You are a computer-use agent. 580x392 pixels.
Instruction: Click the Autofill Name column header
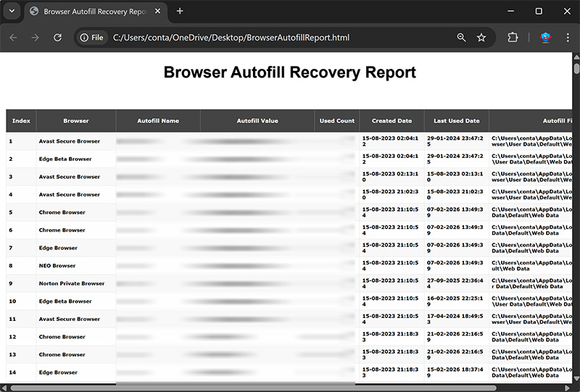coord(158,121)
